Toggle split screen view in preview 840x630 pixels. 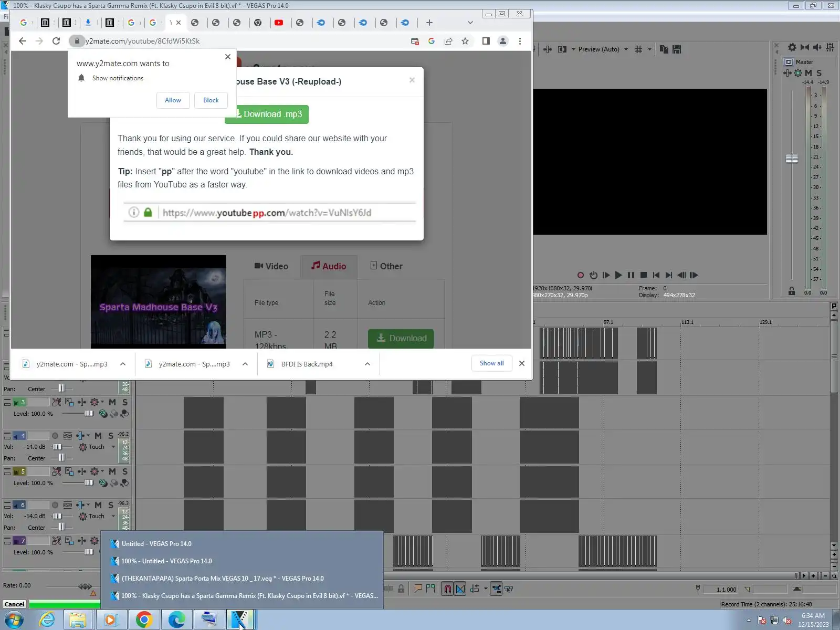click(x=562, y=49)
